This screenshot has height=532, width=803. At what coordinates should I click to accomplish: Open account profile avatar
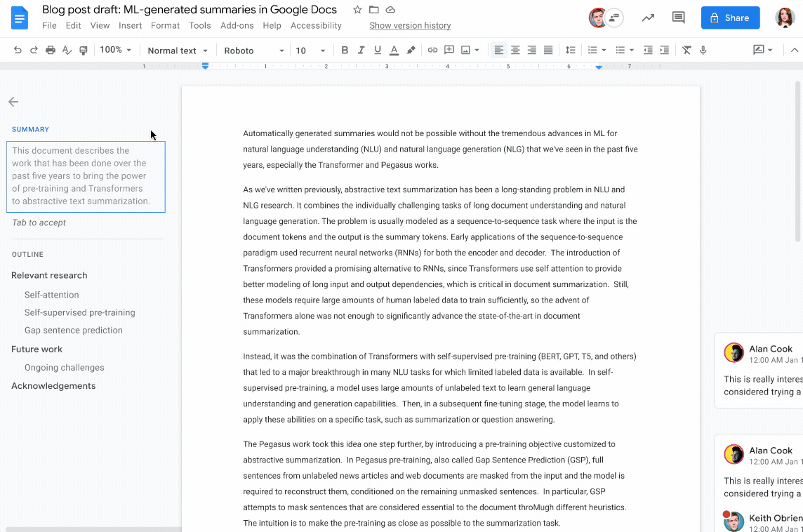pyautogui.click(x=785, y=18)
